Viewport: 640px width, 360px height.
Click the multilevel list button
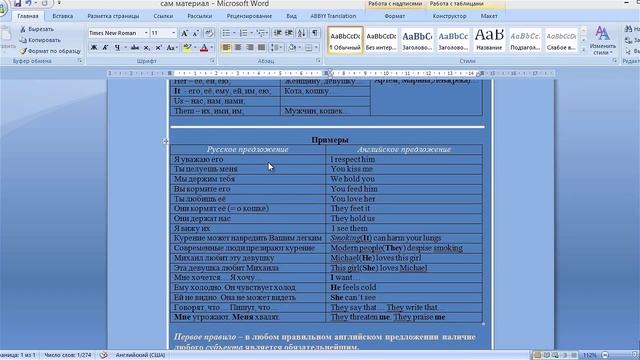[261, 33]
